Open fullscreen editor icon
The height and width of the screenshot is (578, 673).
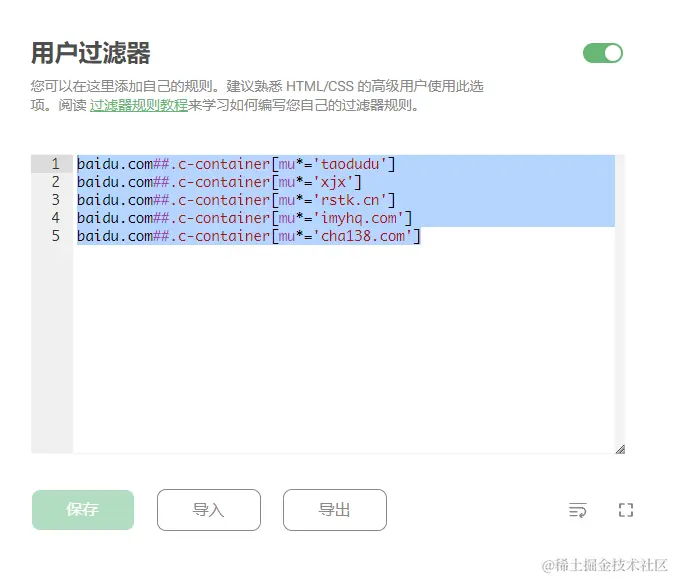tap(626, 510)
